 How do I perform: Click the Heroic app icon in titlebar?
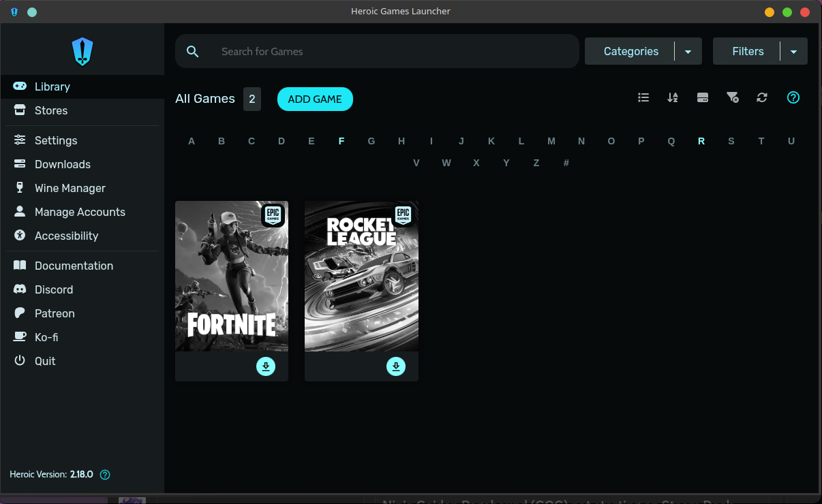pyautogui.click(x=14, y=12)
